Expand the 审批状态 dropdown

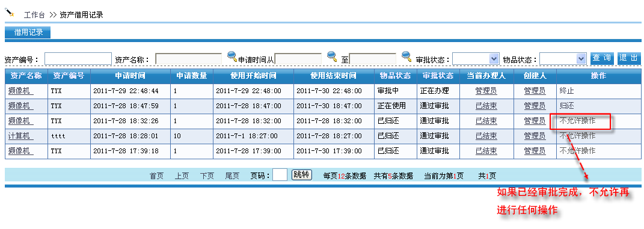click(x=476, y=59)
